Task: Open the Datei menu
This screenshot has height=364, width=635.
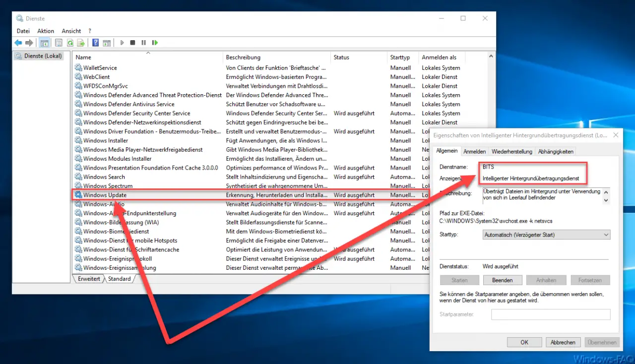Action: (x=23, y=31)
